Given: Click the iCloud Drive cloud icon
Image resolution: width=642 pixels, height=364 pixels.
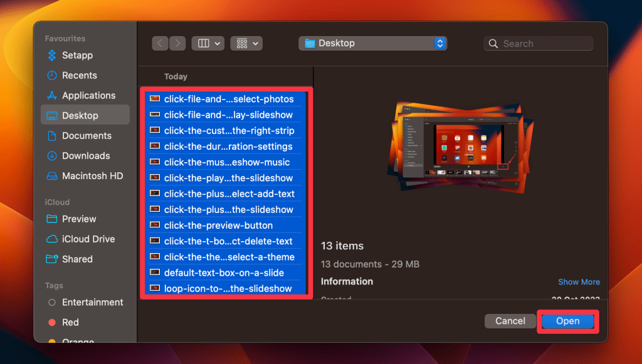Looking at the screenshot, I should (x=52, y=239).
